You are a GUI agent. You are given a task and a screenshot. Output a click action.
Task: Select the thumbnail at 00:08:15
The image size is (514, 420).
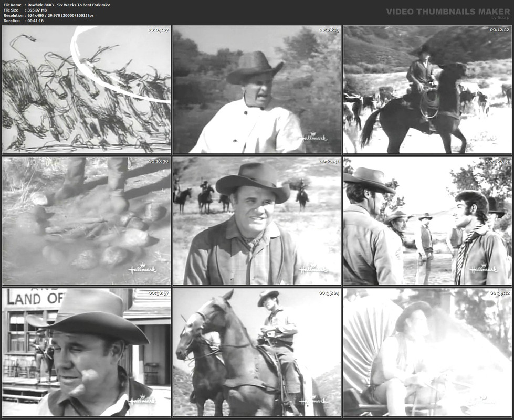257,89
